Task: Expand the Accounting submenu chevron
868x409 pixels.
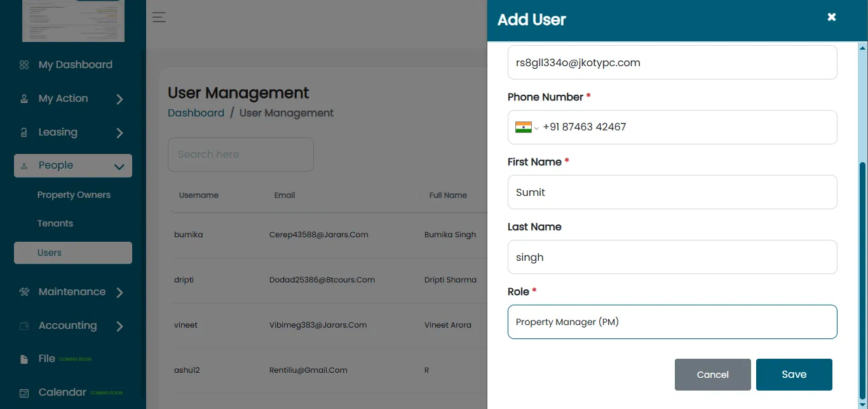Action: [x=119, y=326]
